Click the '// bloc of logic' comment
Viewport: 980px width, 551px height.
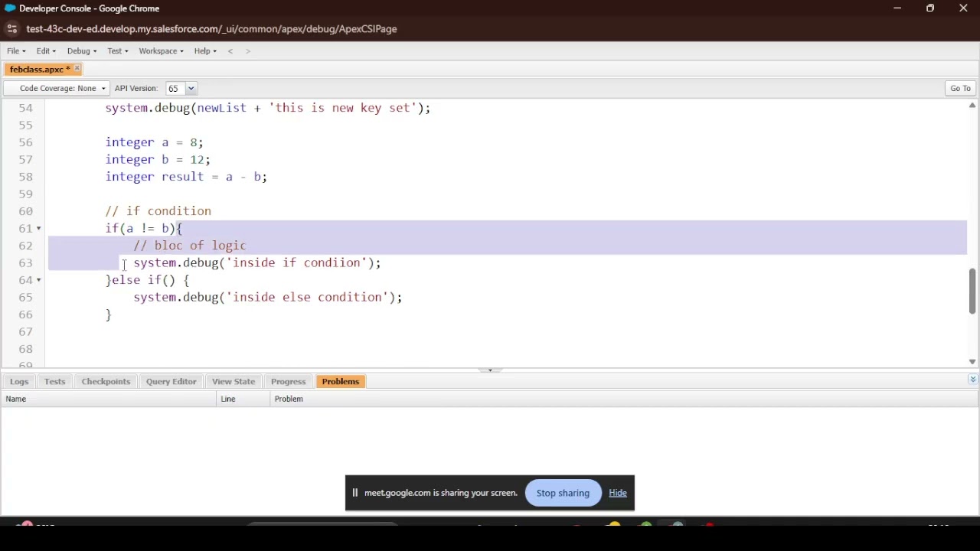pyautogui.click(x=190, y=246)
